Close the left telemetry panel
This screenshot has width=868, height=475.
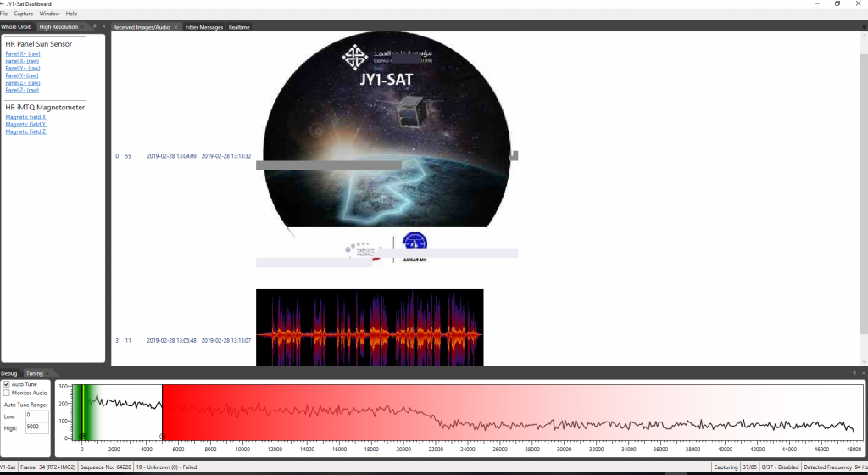(x=103, y=26)
